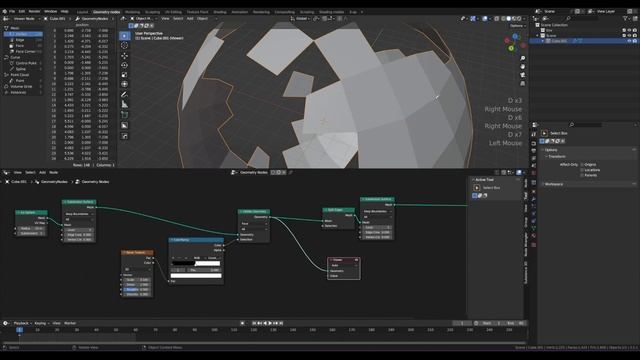The width and height of the screenshot is (640, 360).
Task: Open the 3D dimensions dropdown in Noise Texture node
Action: [x=138, y=269]
